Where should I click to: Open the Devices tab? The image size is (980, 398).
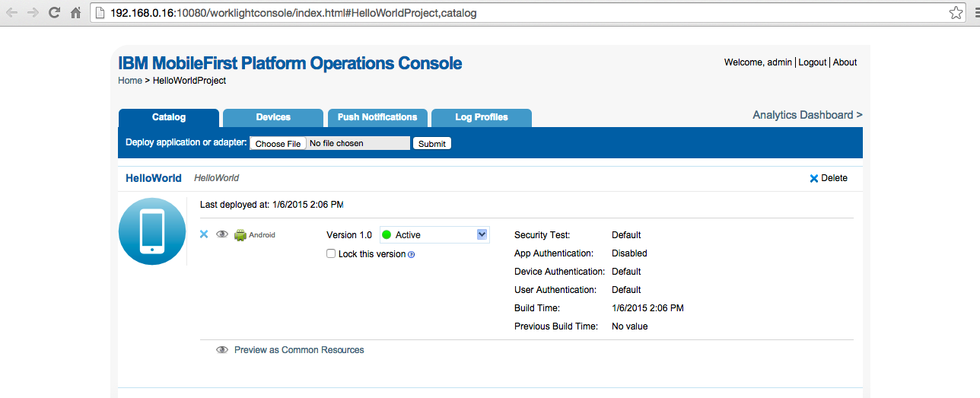(x=273, y=117)
